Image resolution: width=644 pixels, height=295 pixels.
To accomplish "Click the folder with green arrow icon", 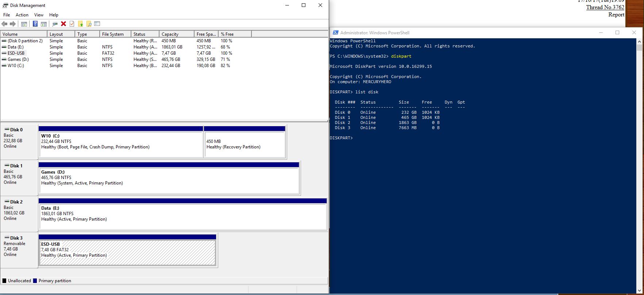I will click(80, 24).
